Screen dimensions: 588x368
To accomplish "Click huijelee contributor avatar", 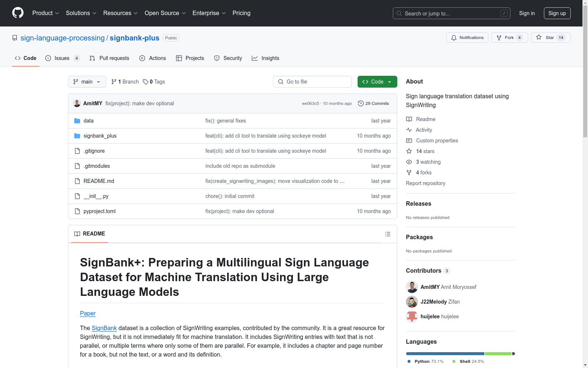I will pos(412,316).
